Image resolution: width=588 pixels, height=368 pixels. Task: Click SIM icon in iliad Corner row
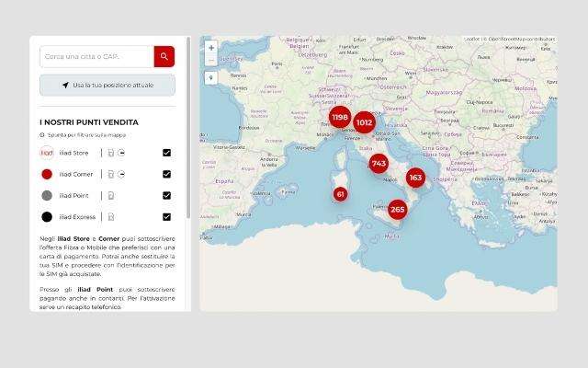click(110, 174)
